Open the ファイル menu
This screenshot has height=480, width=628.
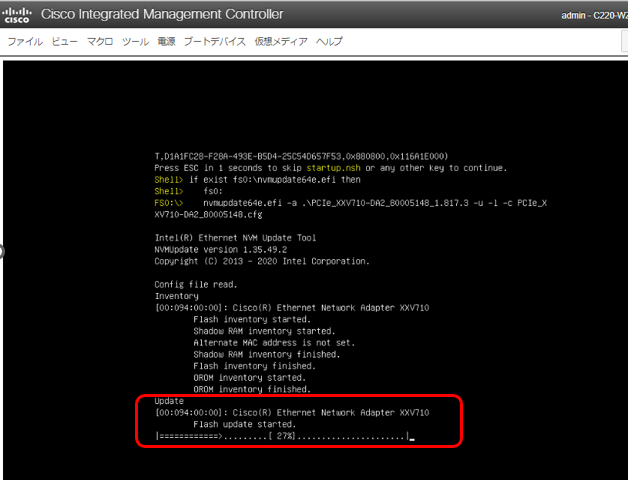pos(25,42)
